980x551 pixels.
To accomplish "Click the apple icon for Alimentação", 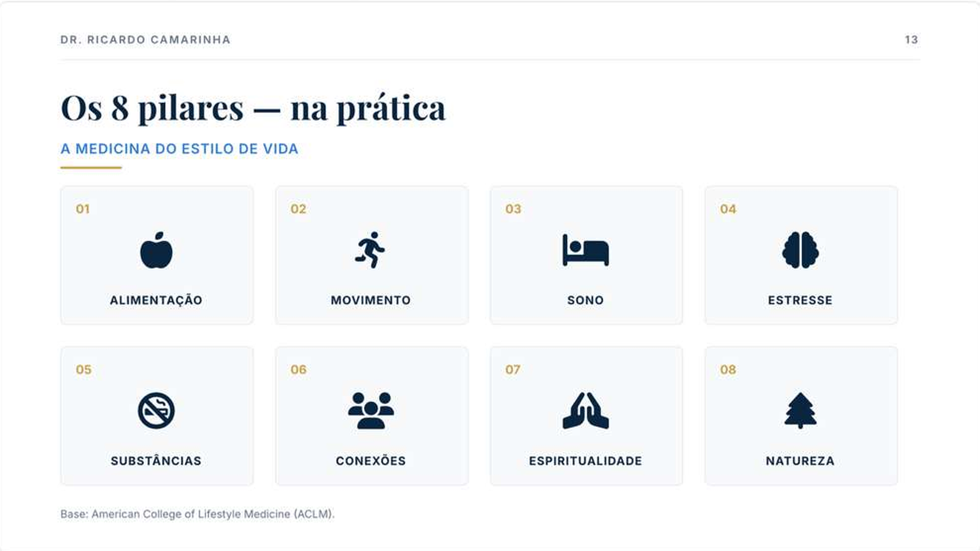I will point(156,251).
